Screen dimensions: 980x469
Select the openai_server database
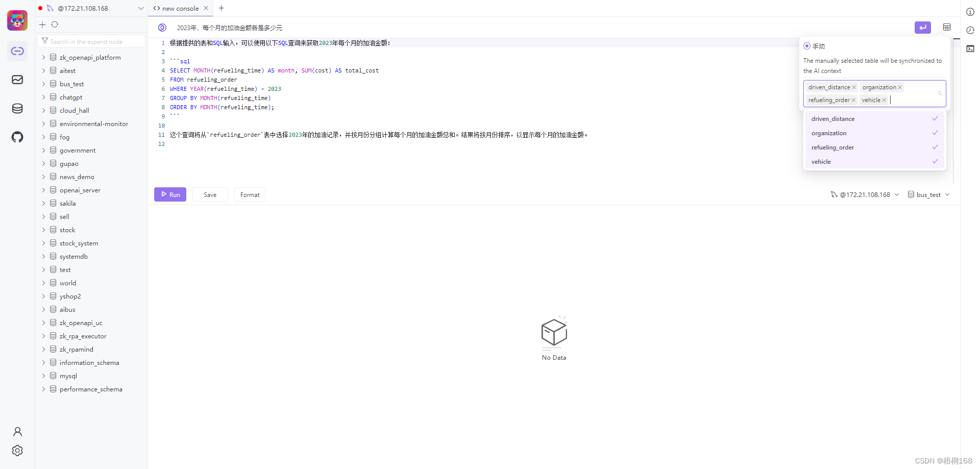(x=80, y=190)
